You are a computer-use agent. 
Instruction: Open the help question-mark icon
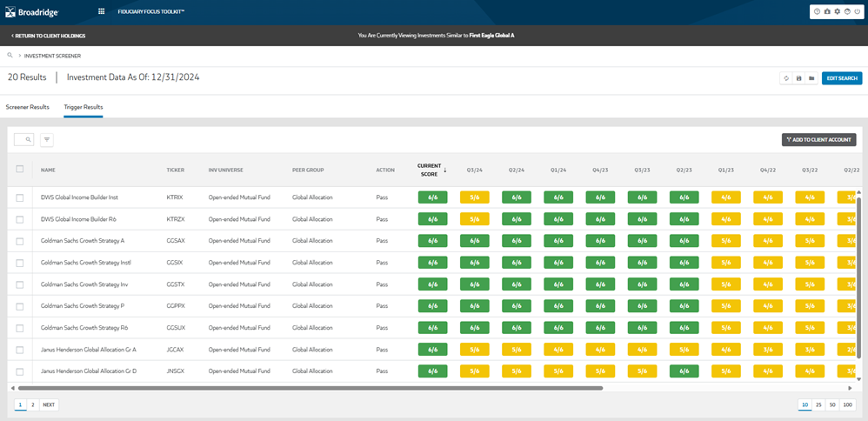(x=817, y=11)
